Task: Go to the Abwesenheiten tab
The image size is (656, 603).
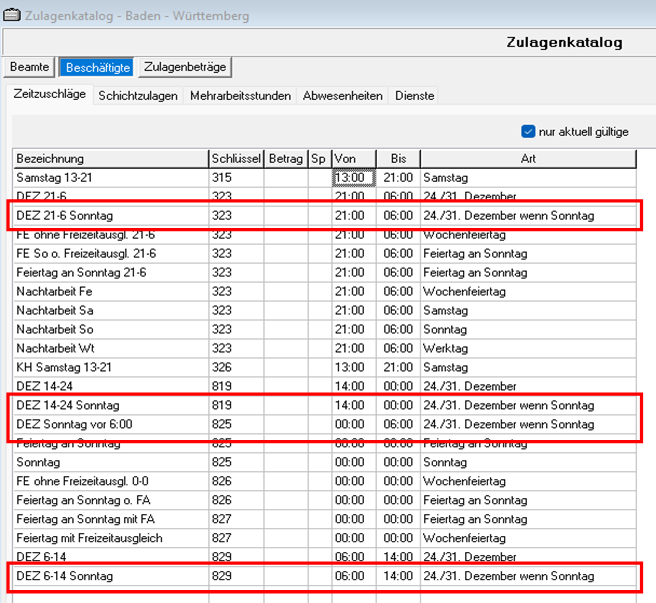Action: coord(343,96)
